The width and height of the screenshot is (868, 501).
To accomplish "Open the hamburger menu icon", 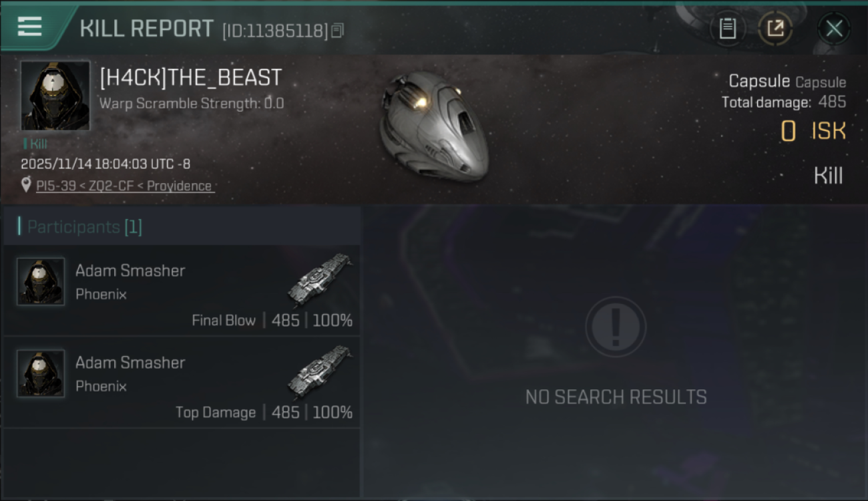I will pyautogui.click(x=29, y=27).
